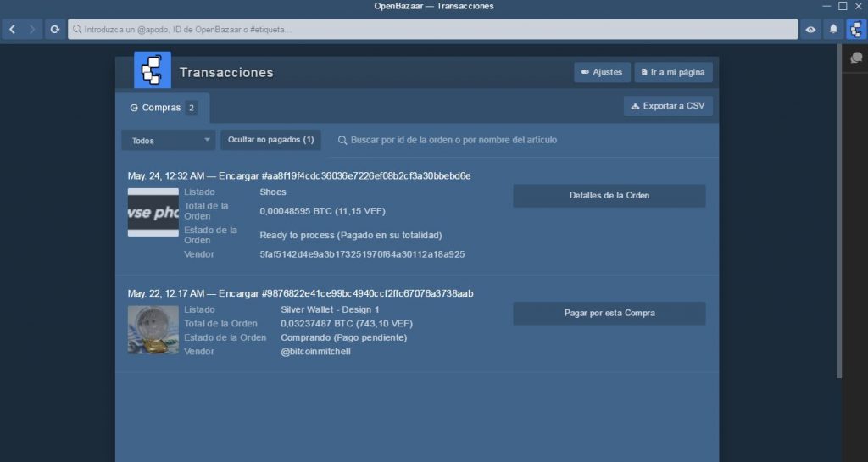Click the forward navigation arrow
The height and width of the screenshot is (462, 868).
[33, 29]
